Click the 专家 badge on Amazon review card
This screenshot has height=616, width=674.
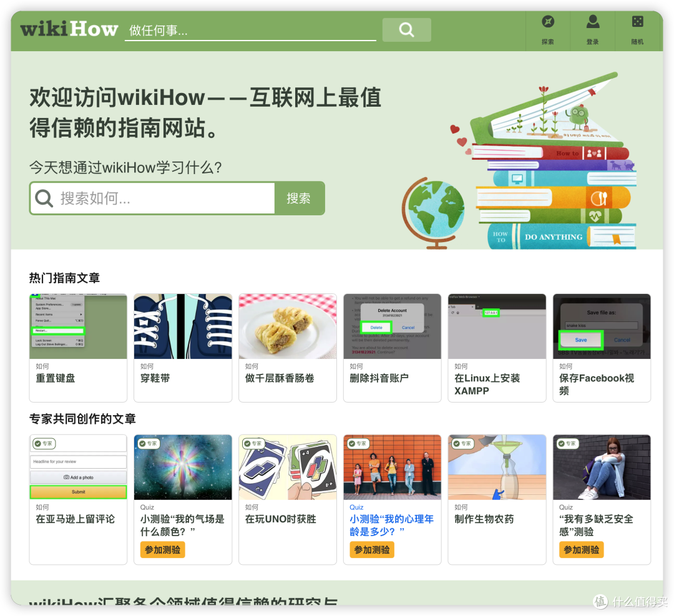pyautogui.click(x=44, y=443)
